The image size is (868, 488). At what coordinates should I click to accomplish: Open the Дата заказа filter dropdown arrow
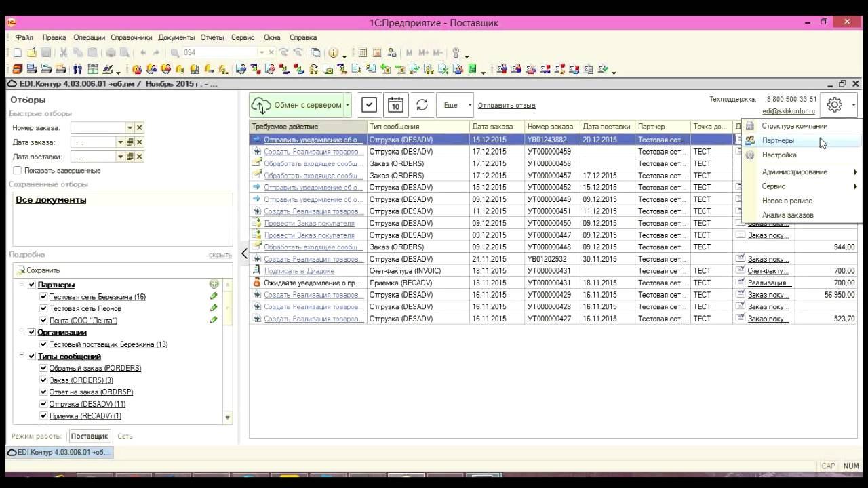[121, 142]
